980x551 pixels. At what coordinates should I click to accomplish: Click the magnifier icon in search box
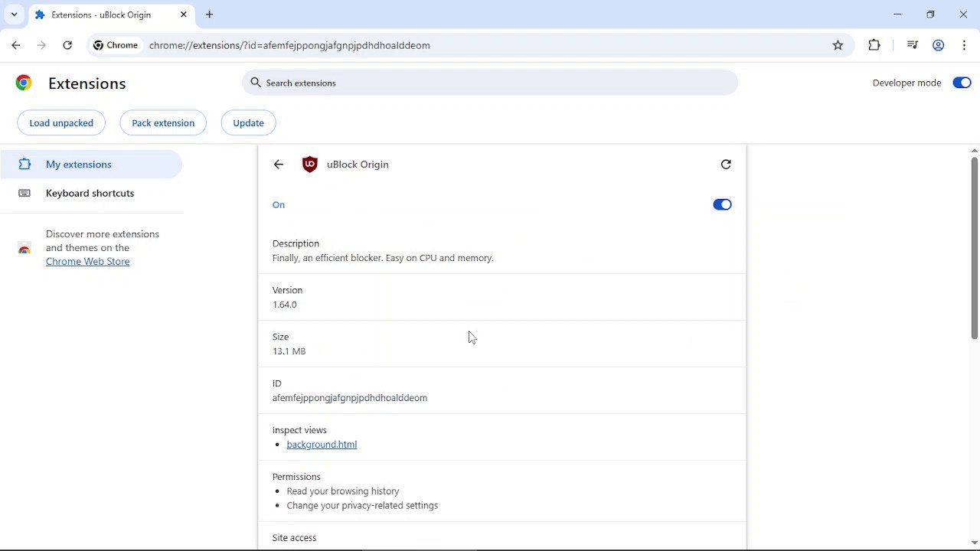(x=256, y=83)
